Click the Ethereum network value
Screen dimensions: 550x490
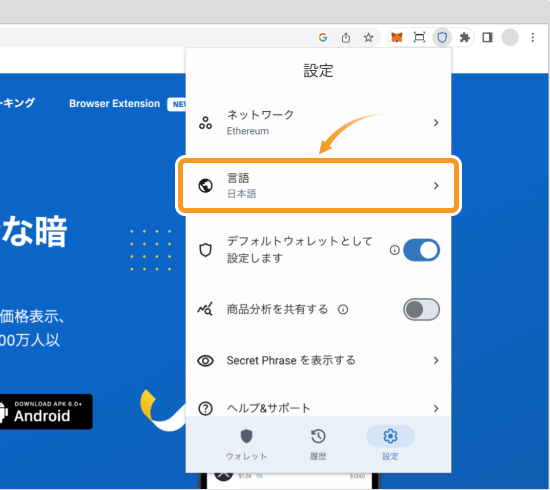(x=248, y=131)
